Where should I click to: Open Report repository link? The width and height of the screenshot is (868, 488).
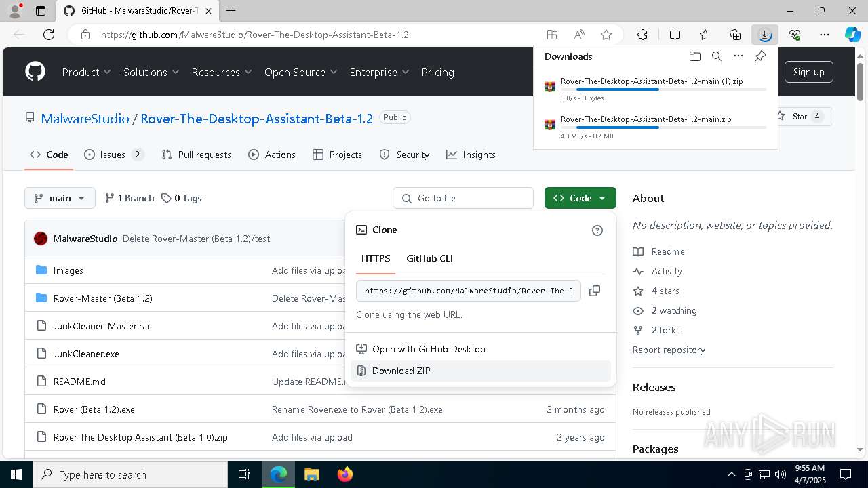(x=669, y=350)
